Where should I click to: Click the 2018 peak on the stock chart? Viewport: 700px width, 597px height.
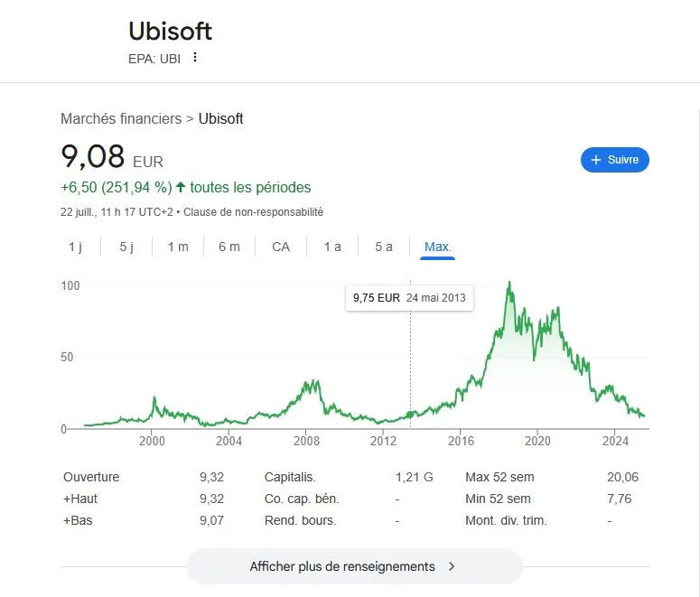[x=509, y=284]
